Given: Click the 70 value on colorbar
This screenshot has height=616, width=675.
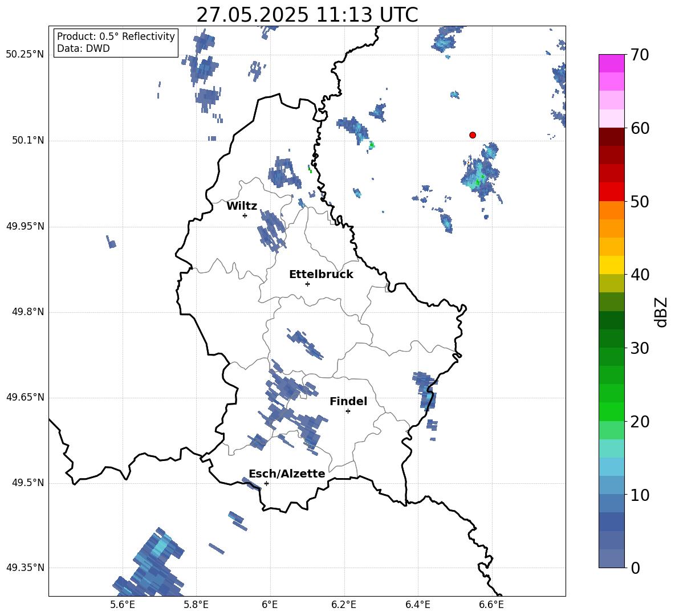Looking at the screenshot, I should (x=640, y=55).
